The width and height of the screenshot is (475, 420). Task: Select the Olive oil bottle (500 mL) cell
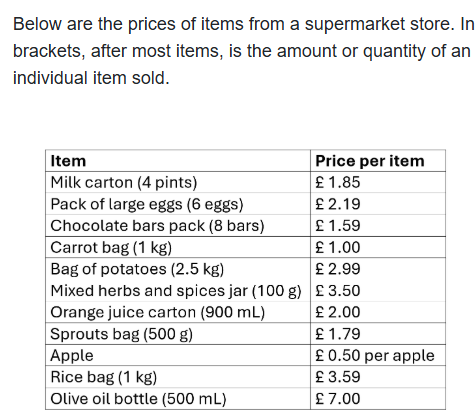coord(178,399)
